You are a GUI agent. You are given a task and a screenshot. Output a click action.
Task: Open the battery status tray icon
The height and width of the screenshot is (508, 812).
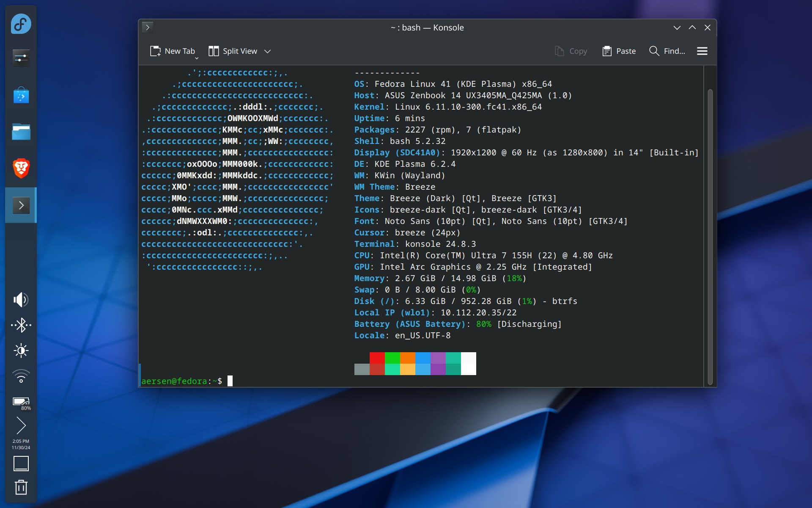[x=21, y=402]
